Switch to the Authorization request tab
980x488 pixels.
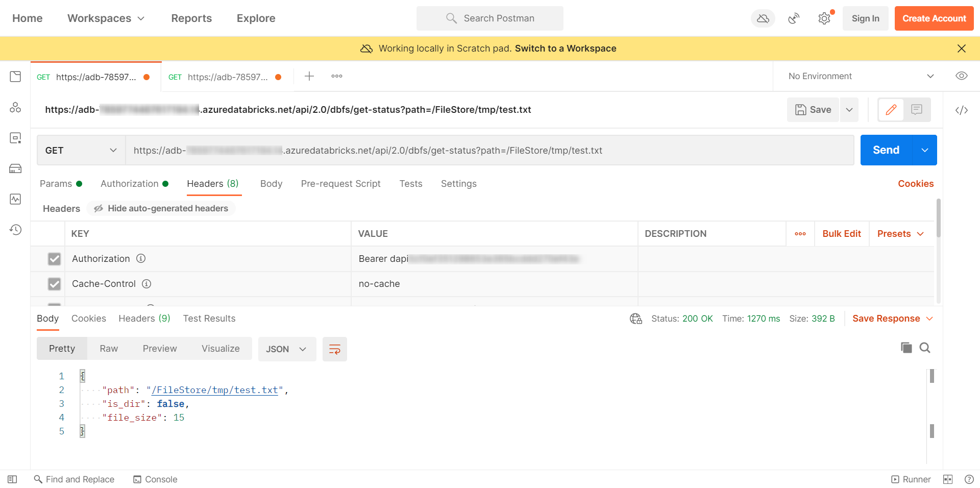(134, 184)
